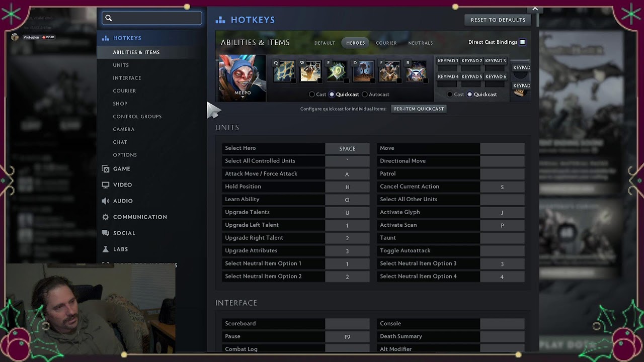Click the empty Console binding field

click(502, 324)
